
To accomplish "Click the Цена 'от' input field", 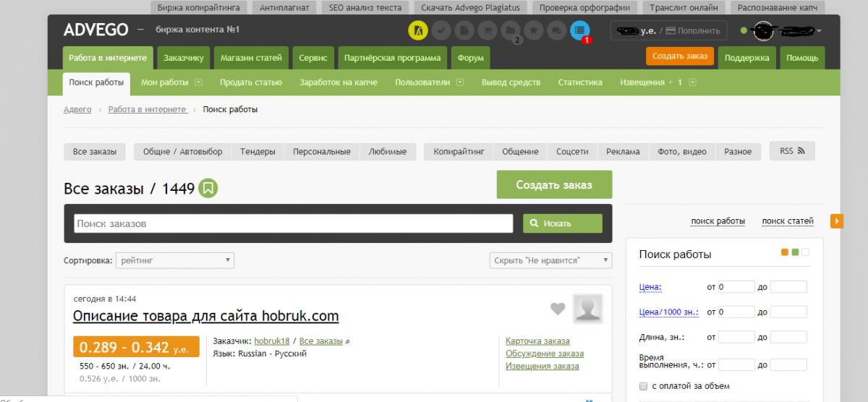I will point(736,287).
